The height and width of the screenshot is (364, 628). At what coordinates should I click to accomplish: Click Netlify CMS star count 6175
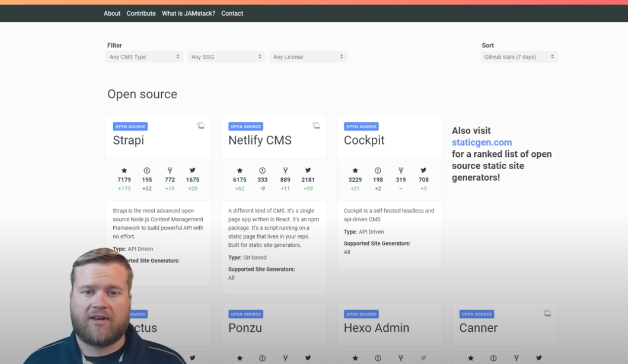tap(240, 180)
